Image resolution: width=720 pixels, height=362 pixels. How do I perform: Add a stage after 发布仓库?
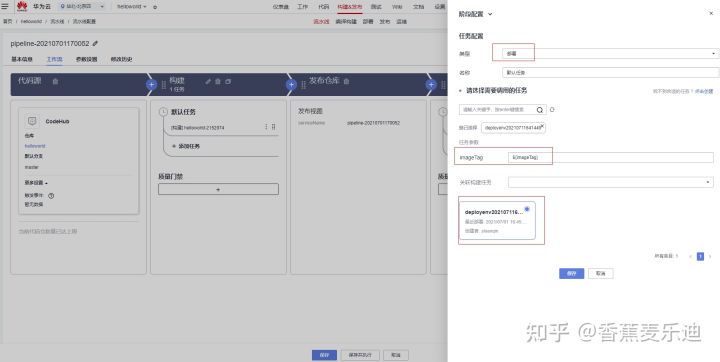(x=431, y=85)
